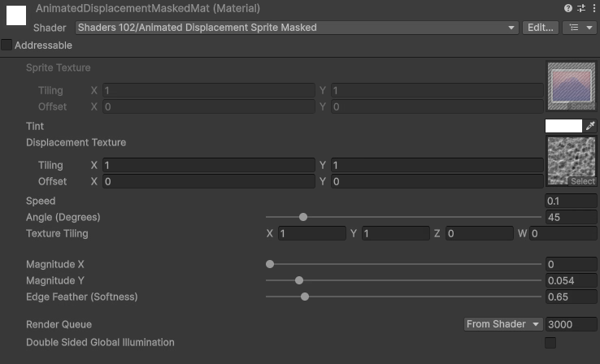Click the Edit... shader button
The width and height of the screenshot is (600, 364).
540,28
